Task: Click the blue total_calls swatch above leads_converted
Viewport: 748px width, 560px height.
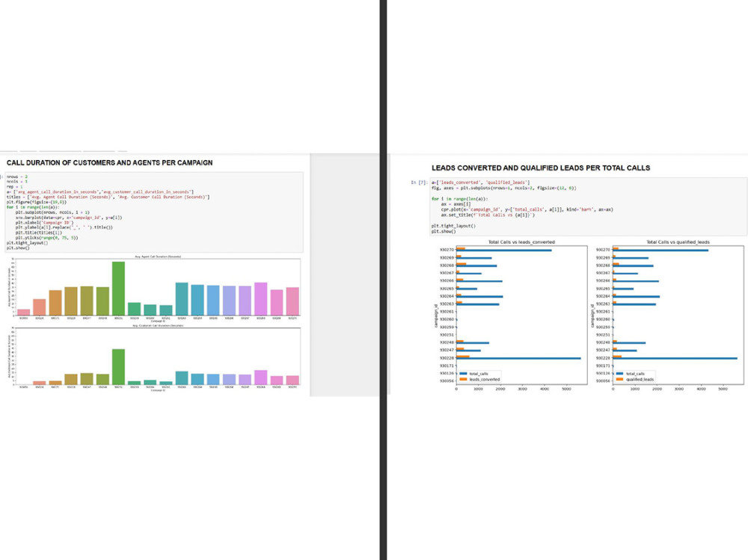Action: [463, 374]
